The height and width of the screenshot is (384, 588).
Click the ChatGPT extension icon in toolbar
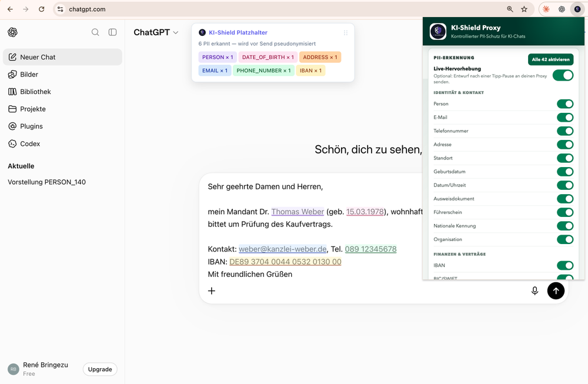pyautogui.click(x=562, y=9)
